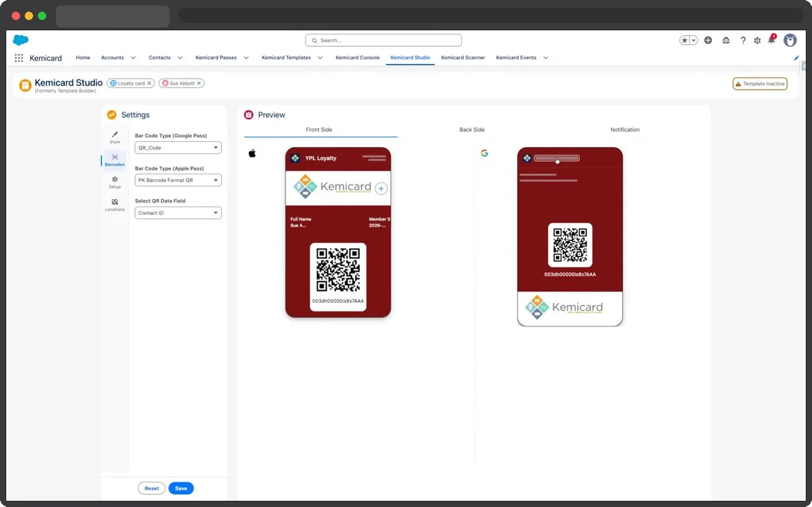The height and width of the screenshot is (507, 812).
Task: Open the Kemicard Console tab
Action: tap(357, 57)
